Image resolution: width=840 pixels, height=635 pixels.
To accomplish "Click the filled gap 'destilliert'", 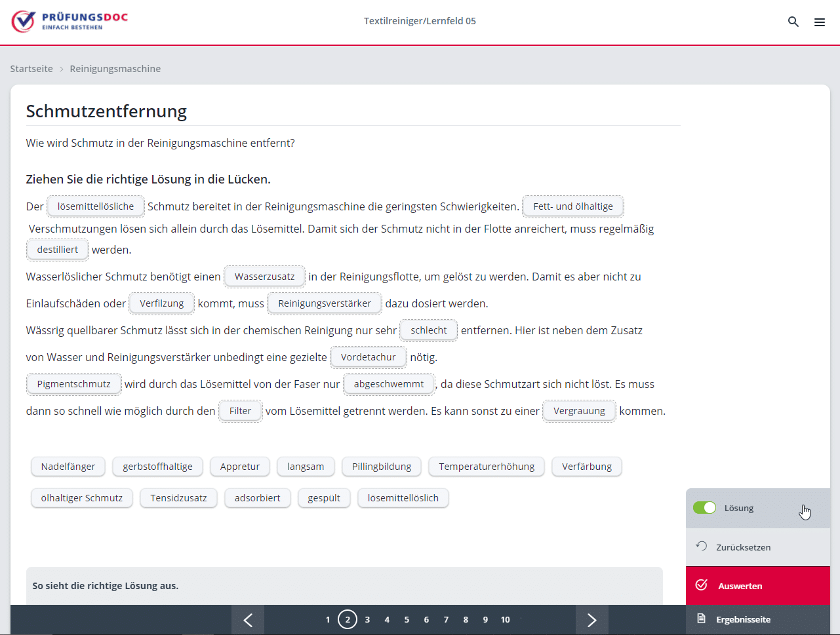I will click(58, 250).
